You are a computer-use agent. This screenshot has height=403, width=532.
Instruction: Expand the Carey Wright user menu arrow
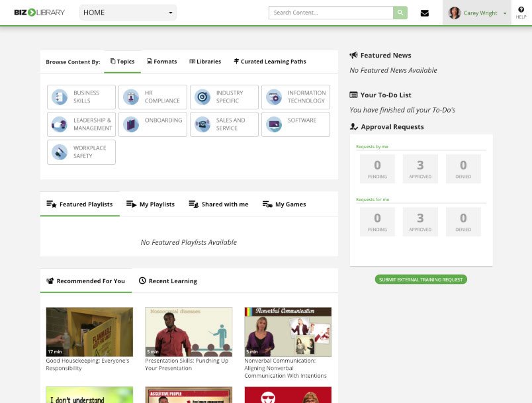click(x=505, y=13)
